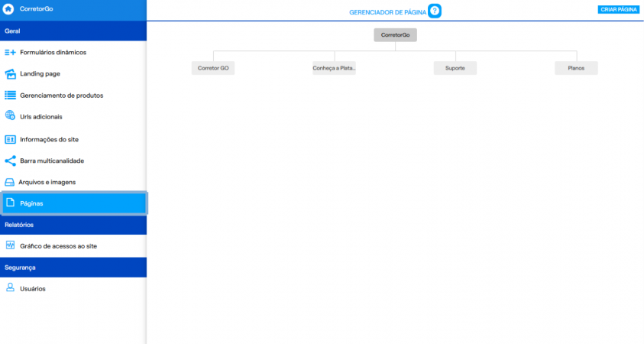Screen dimensions: 644x344
Task: Click the home icon beside CorretorGo
Action: 8,8
